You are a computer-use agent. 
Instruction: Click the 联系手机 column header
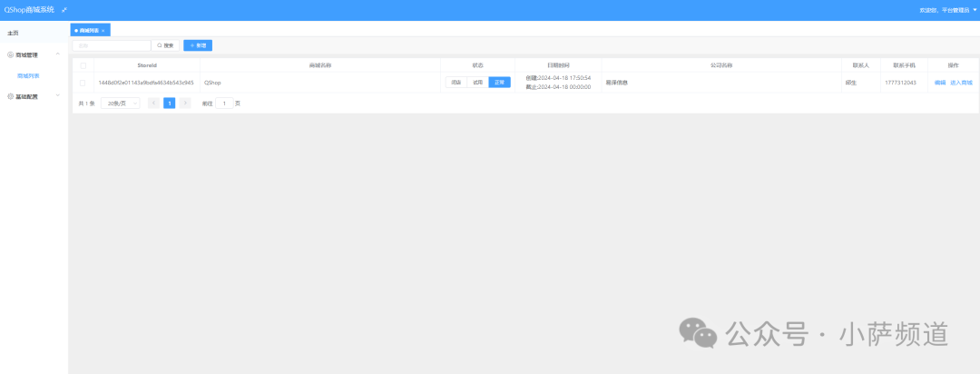coord(904,65)
